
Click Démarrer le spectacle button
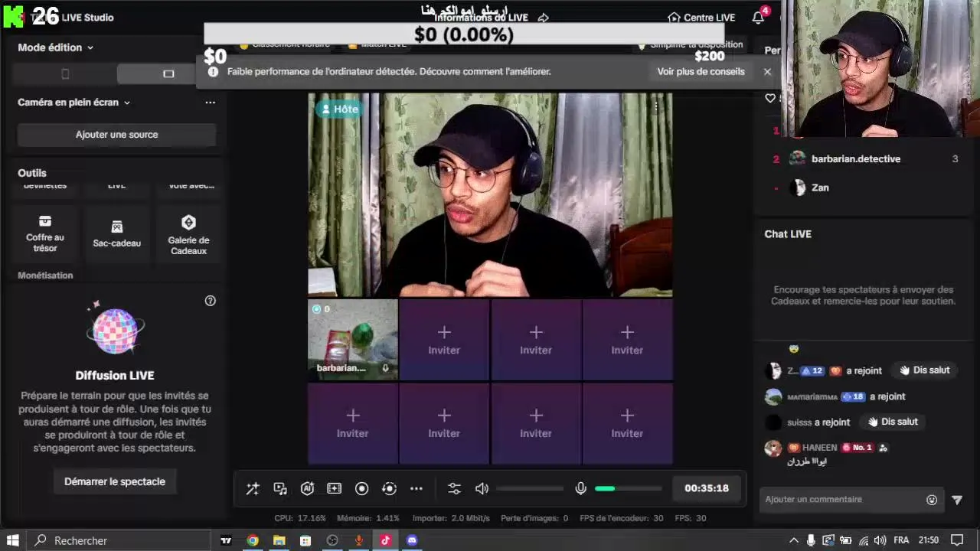click(x=115, y=481)
